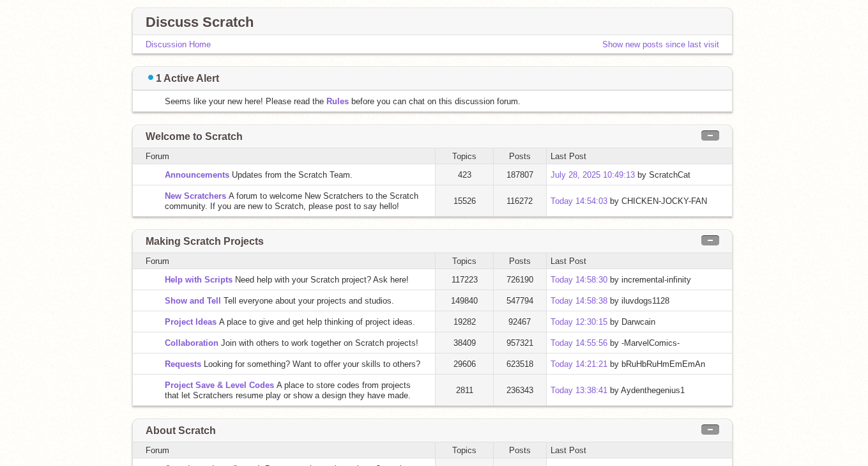This screenshot has width=868, height=466.
Task: Click the username Darwcain
Action: [x=638, y=322]
